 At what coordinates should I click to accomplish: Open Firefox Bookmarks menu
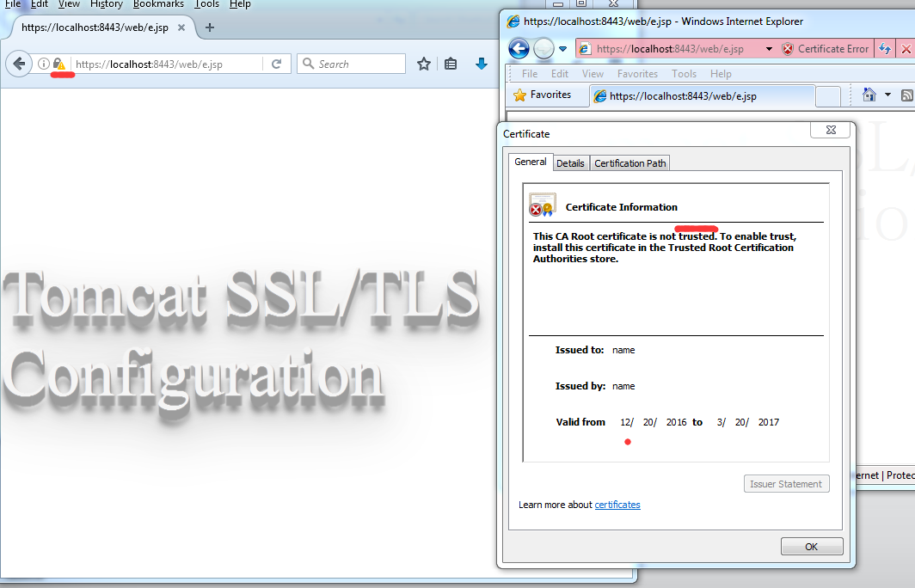[x=158, y=4]
